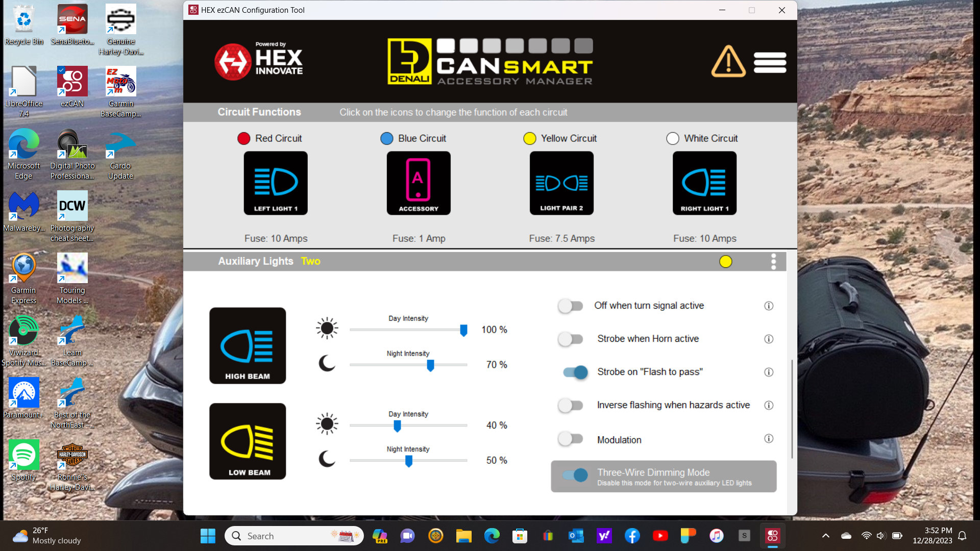Show info for Modulation option
The image size is (980, 551).
click(x=769, y=439)
